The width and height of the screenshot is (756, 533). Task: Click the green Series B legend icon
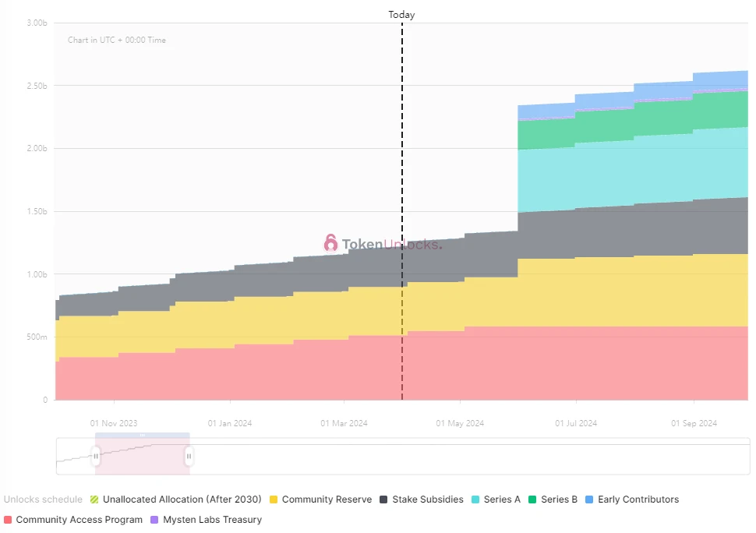532,499
